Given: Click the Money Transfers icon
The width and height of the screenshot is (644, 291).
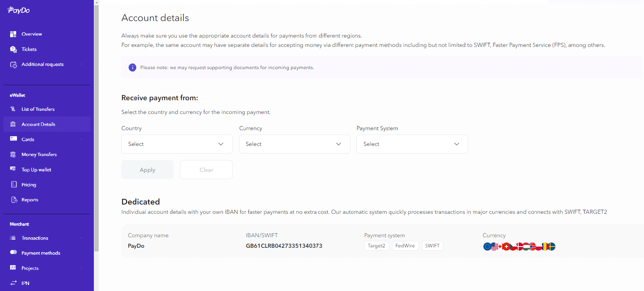Looking at the screenshot, I should click(x=13, y=154).
